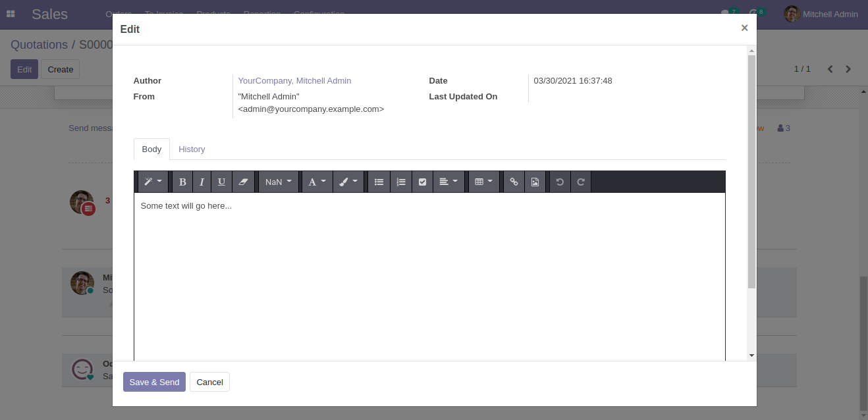The image size is (868, 420).
Task: Toggle italic text formatting
Action: point(202,182)
